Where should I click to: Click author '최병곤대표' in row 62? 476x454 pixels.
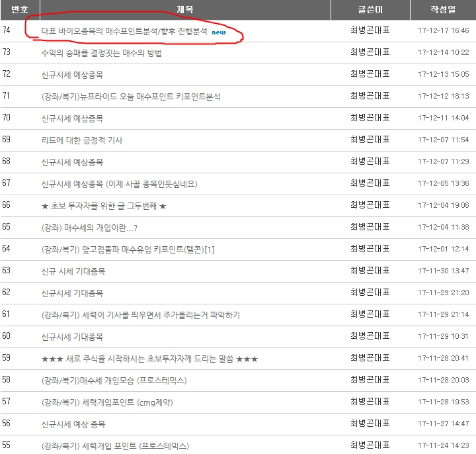(x=370, y=293)
